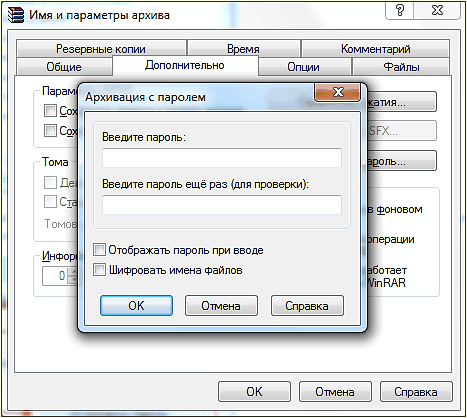
Task: Toggle the second Сох... checkbox under Параметры
Action: coord(50,130)
